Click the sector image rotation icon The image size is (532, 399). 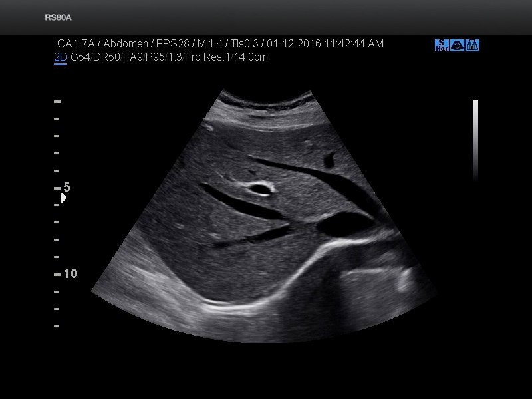(x=457, y=45)
